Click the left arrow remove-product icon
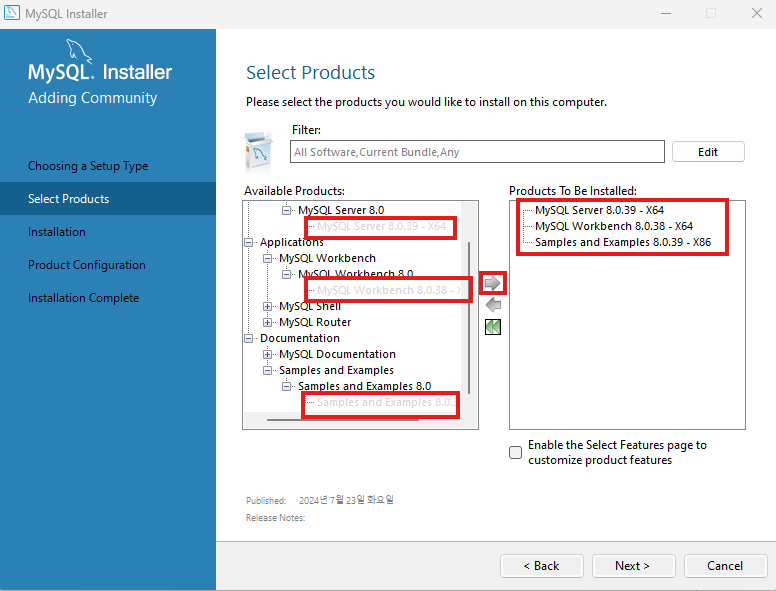This screenshot has width=776, height=591. pyautogui.click(x=493, y=305)
